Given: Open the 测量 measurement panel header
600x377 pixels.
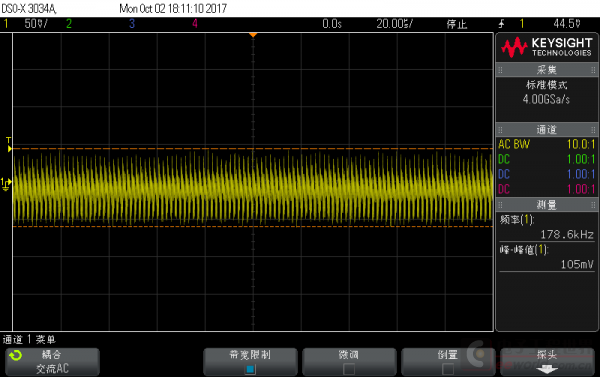Looking at the screenshot, I should point(546,205).
